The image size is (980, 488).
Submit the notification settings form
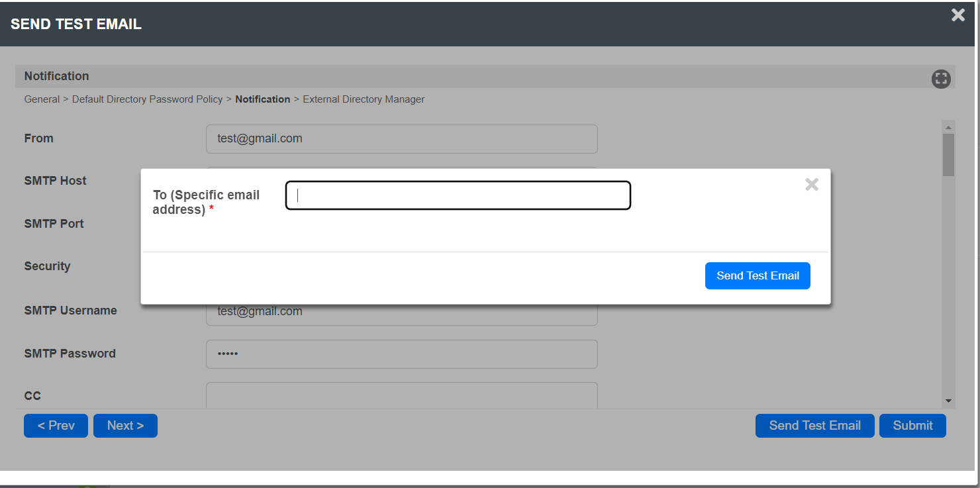[912, 426]
